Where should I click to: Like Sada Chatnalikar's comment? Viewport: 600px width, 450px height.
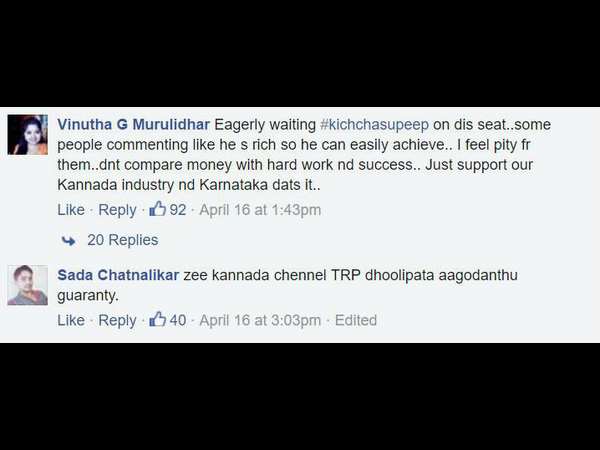click(71, 320)
